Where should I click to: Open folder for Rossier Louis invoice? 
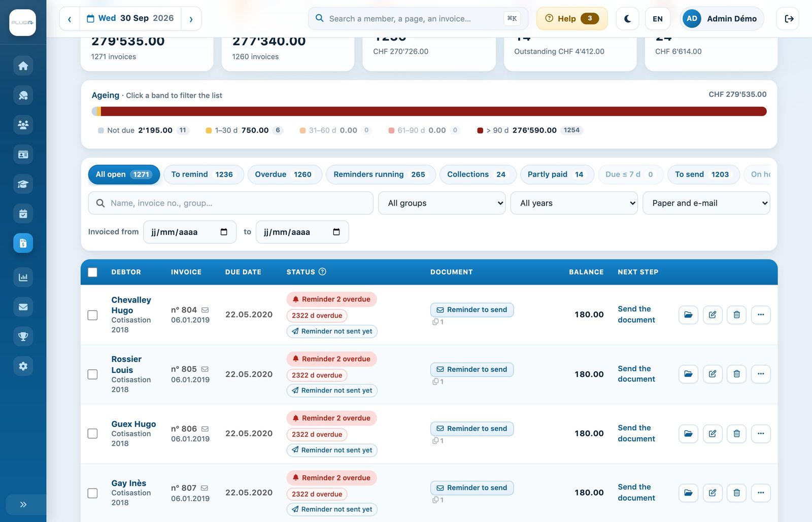coord(688,374)
